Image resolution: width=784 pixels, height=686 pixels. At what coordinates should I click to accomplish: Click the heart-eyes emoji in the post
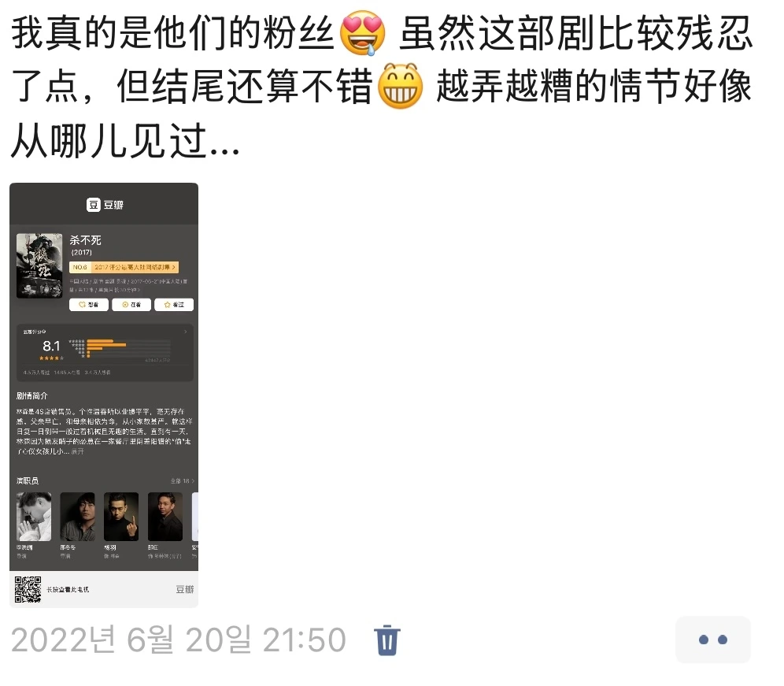pyautogui.click(x=363, y=33)
